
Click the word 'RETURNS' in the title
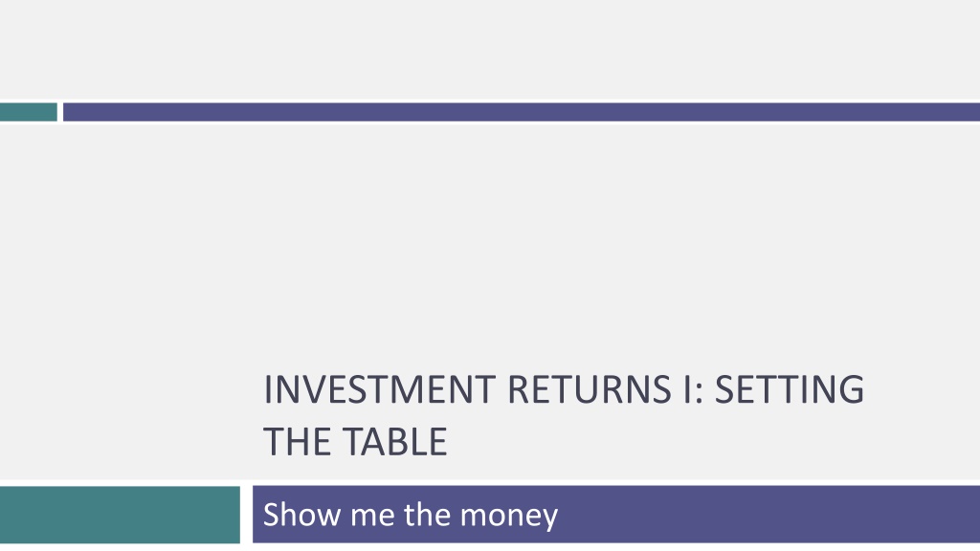[590, 389]
